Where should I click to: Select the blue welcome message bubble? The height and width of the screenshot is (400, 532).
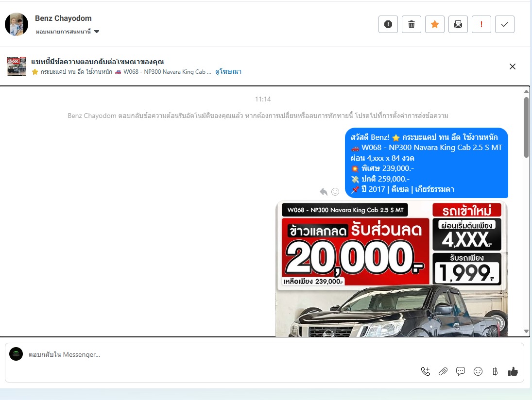(x=427, y=163)
